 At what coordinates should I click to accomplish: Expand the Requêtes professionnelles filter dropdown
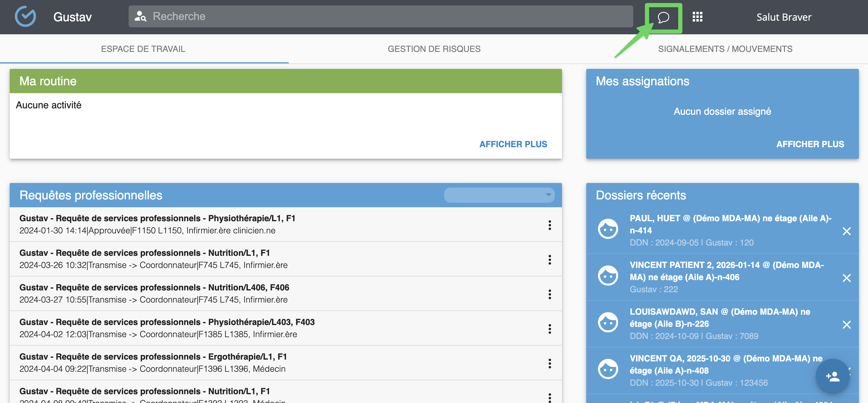click(x=499, y=195)
